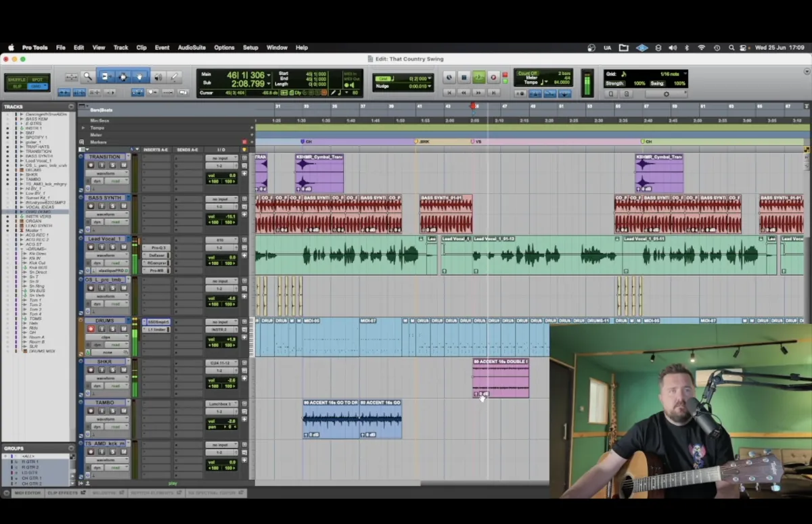The height and width of the screenshot is (524, 812).
Task: Solo the Lead Vocal_1 track
Action: (x=112, y=247)
